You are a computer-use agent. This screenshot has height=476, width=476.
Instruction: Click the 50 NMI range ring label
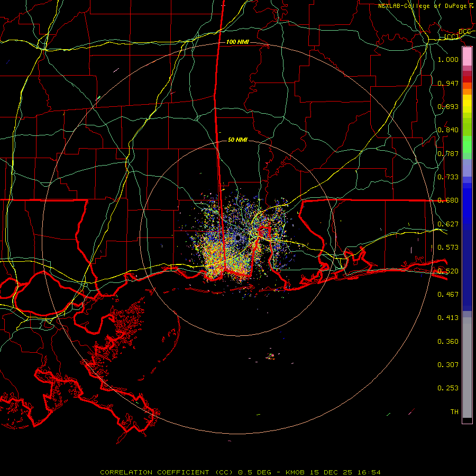[237, 140]
